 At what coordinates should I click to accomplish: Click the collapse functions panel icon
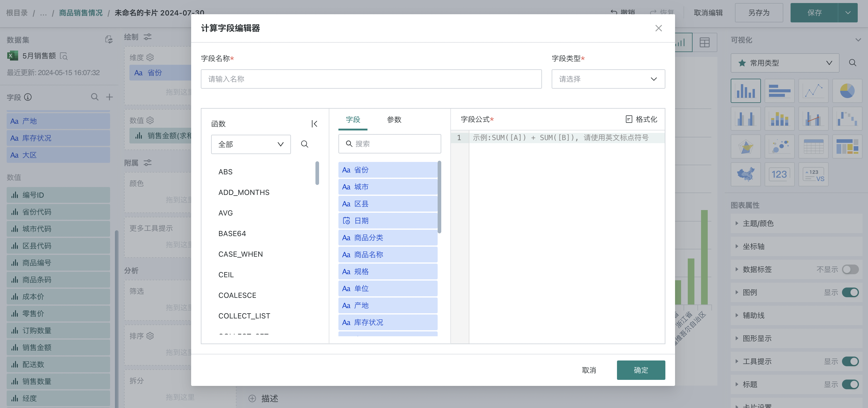click(x=314, y=124)
